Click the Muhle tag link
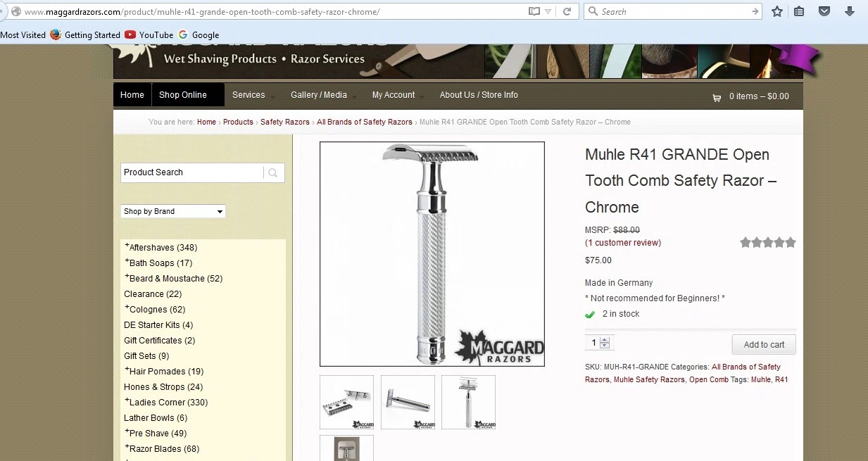Image resolution: width=868 pixels, height=461 pixels. coord(761,379)
